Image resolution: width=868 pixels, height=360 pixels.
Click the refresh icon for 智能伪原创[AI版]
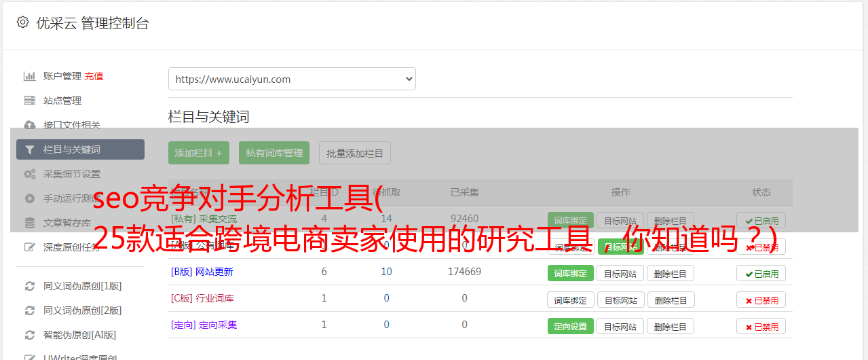pyautogui.click(x=29, y=335)
